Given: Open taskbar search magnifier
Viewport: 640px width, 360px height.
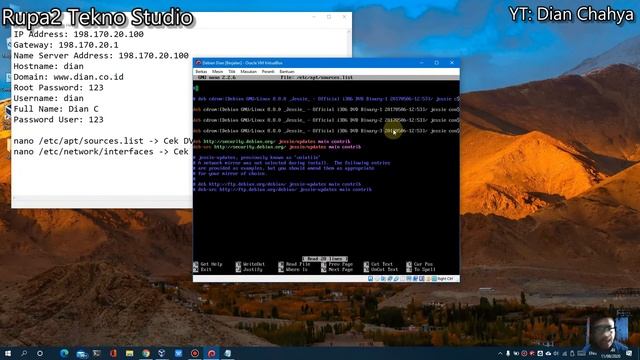Looking at the screenshot, I should click(24, 353).
